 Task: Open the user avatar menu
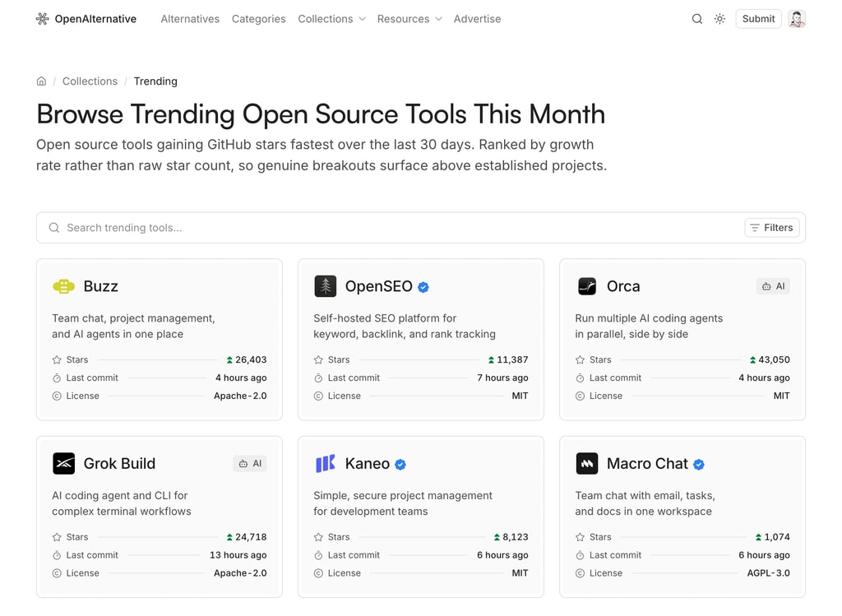(797, 19)
